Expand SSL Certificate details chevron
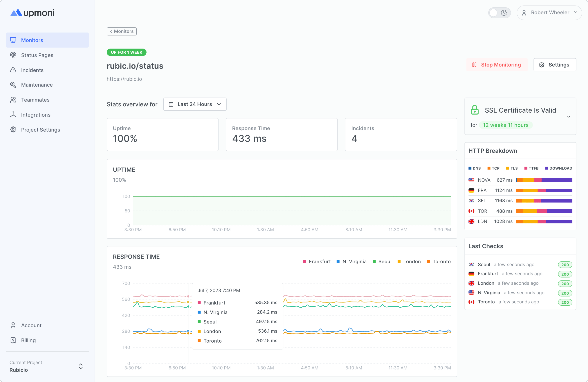 point(569,117)
